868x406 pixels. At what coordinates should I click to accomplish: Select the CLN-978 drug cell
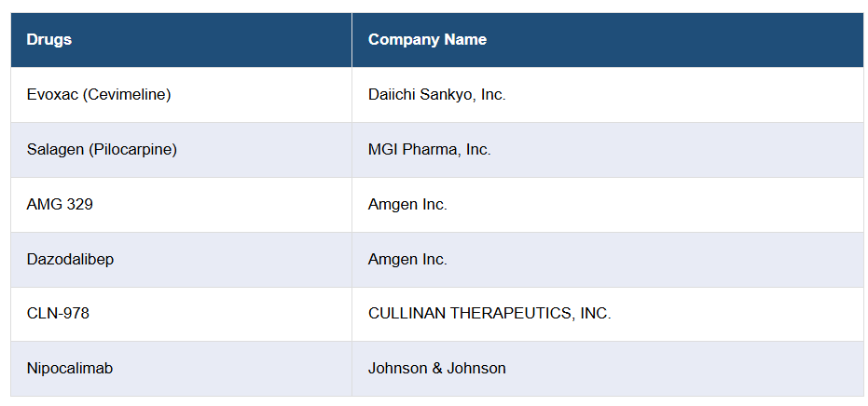click(58, 314)
